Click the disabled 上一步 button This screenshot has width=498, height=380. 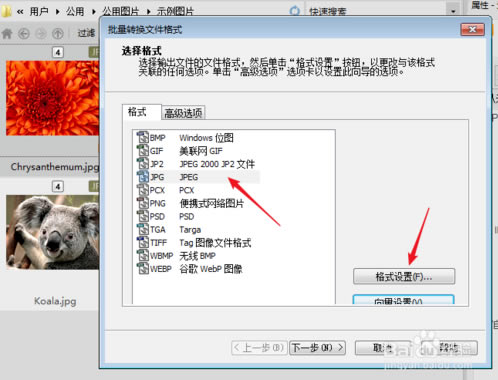coord(259,348)
